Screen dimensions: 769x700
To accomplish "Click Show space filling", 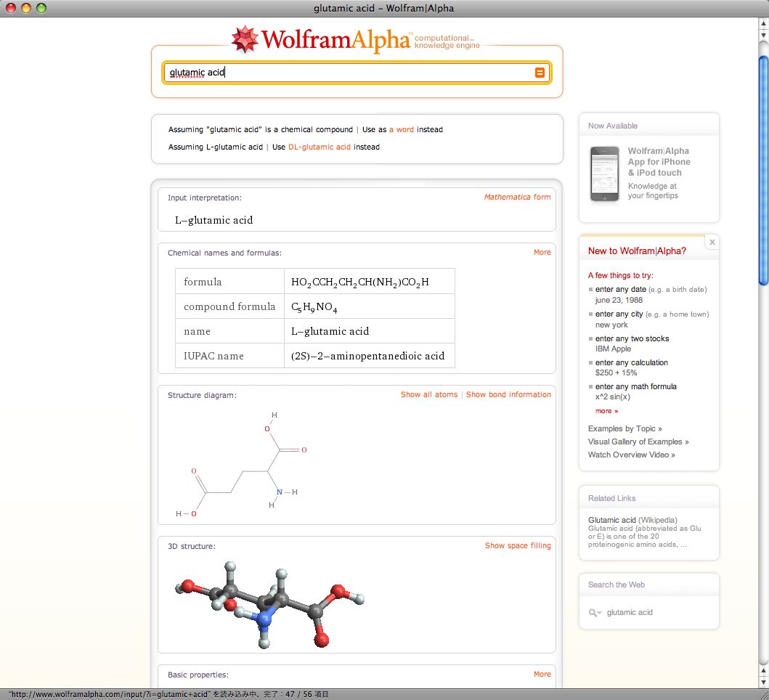I will click(518, 545).
